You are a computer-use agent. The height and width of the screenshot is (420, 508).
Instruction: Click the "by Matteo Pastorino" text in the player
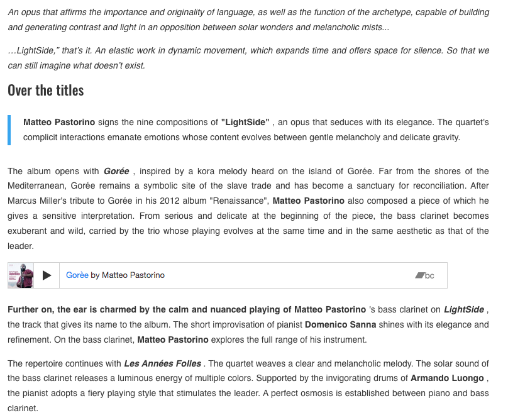(x=128, y=275)
